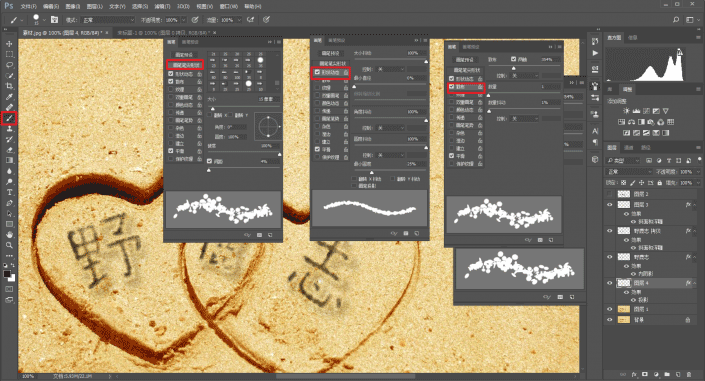Lock all with padlock icon
This screenshot has width=705, height=381.
pos(660,183)
